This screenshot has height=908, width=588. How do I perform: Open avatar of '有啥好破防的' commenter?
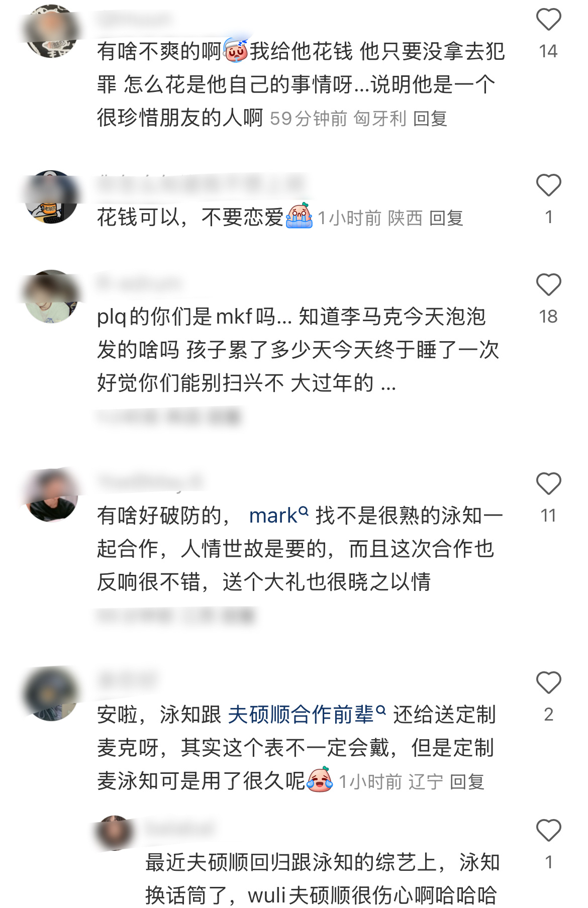coord(51,495)
